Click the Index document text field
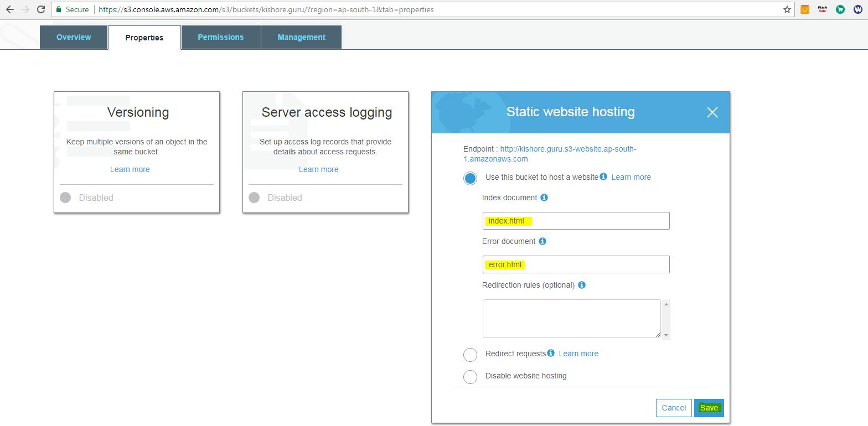The width and height of the screenshot is (868, 426). [576, 221]
